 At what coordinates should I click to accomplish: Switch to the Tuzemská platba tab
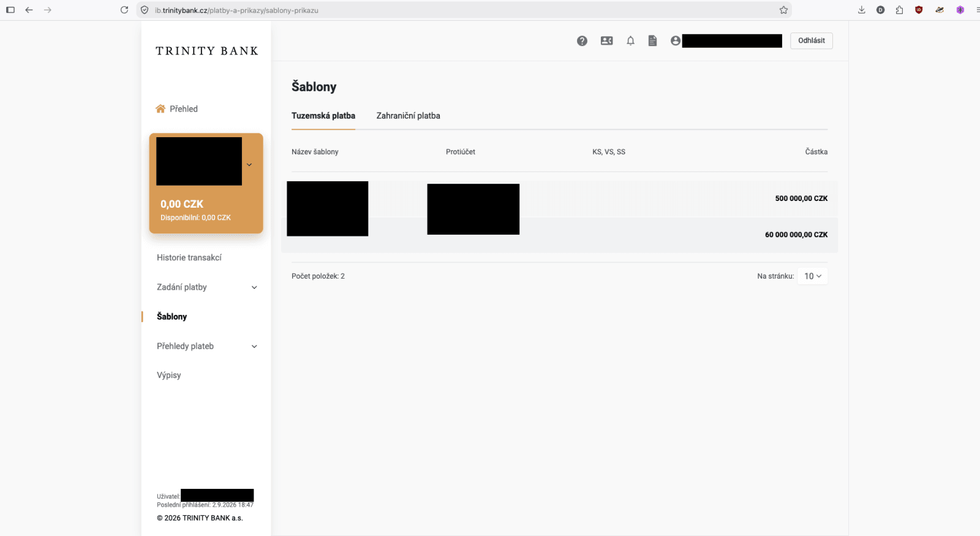click(x=323, y=116)
